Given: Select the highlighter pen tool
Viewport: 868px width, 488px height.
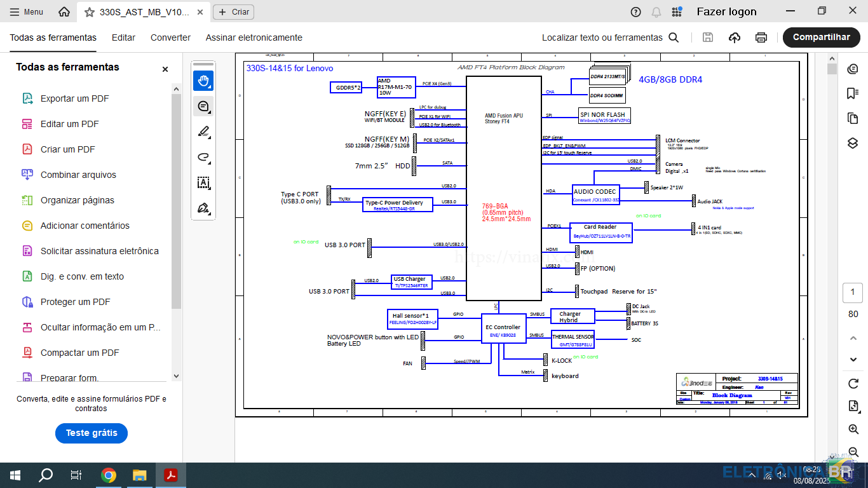Looking at the screenshot, I should 203,132.
